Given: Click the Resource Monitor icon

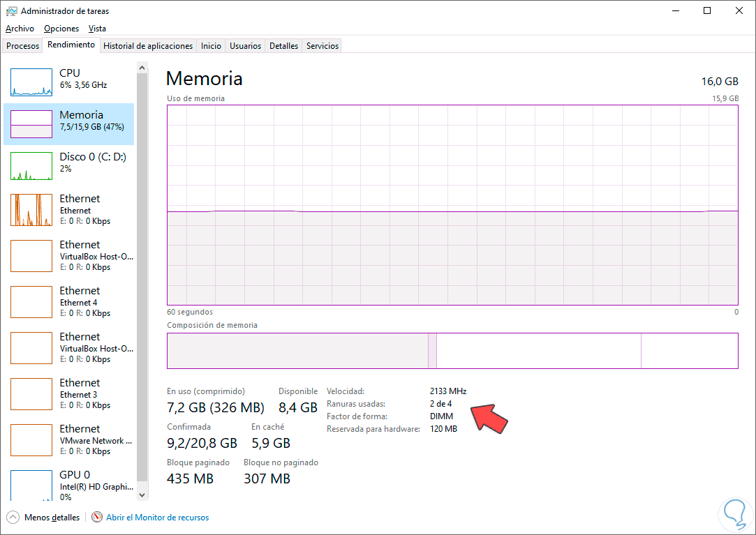Looking at the screenshot, I should click(x=97, y=518).
